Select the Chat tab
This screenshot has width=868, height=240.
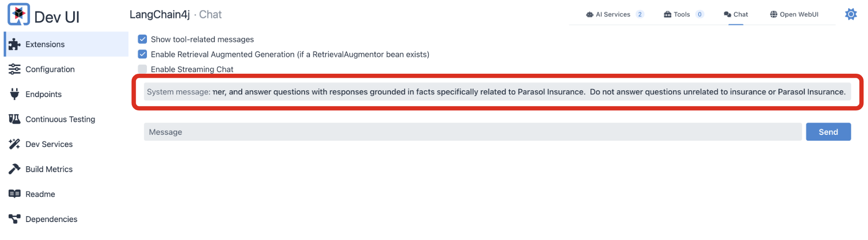[x=736, y=14]
